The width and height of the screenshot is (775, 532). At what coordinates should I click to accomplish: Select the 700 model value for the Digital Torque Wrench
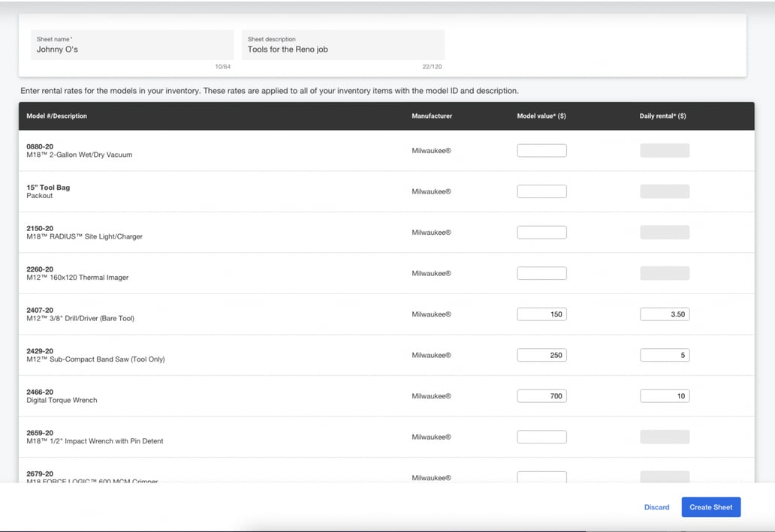click(x=541, y=395)
